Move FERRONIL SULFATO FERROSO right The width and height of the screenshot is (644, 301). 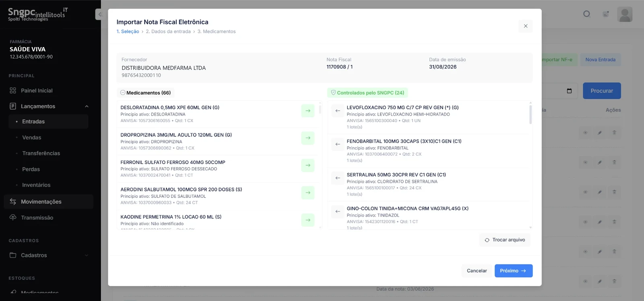(308, 165)
